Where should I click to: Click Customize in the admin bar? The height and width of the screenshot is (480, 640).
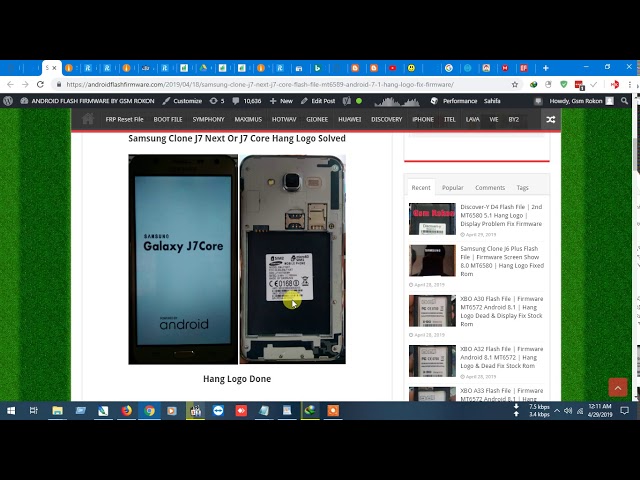point(182,101)
